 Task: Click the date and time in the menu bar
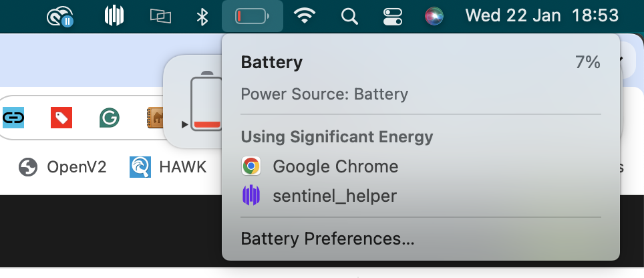[542, 16]
